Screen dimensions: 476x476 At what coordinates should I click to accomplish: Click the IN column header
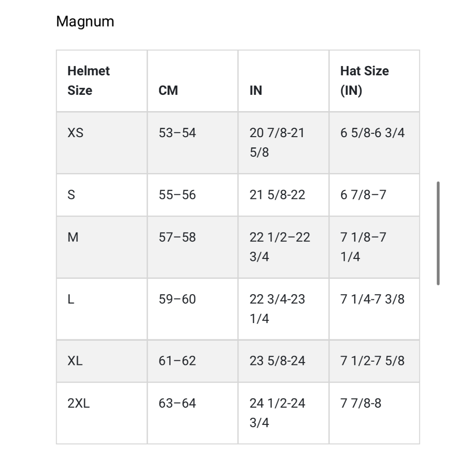pyautogui.click(x=284, y=81)
